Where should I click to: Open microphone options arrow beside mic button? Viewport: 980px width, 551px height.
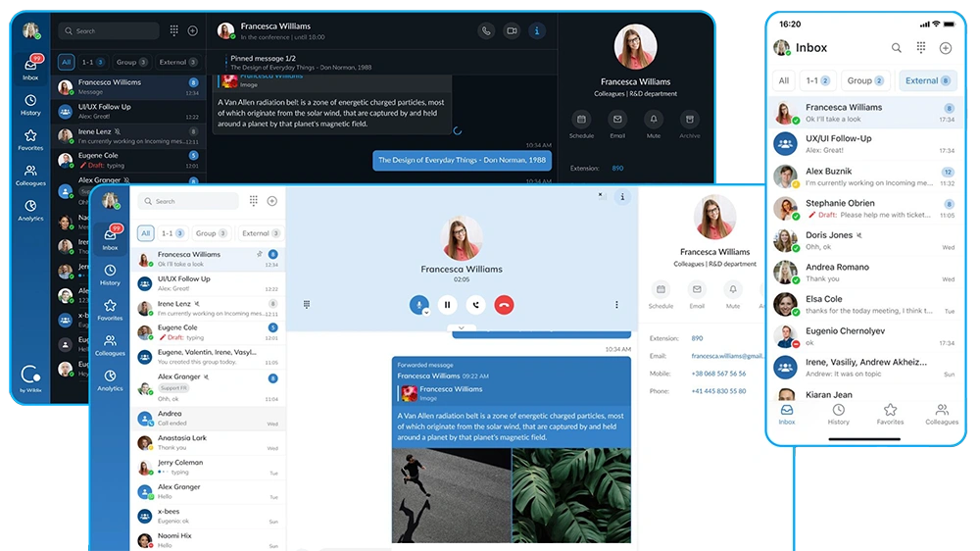pyautogui.click(x=426, y=311)
